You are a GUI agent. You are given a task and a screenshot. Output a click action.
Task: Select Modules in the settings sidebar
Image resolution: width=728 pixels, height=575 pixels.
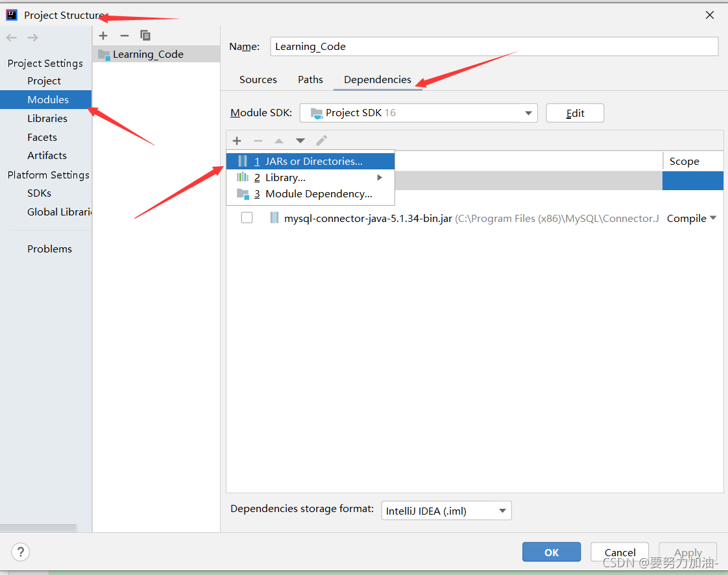pyautogui.click(x=46, y=99)
